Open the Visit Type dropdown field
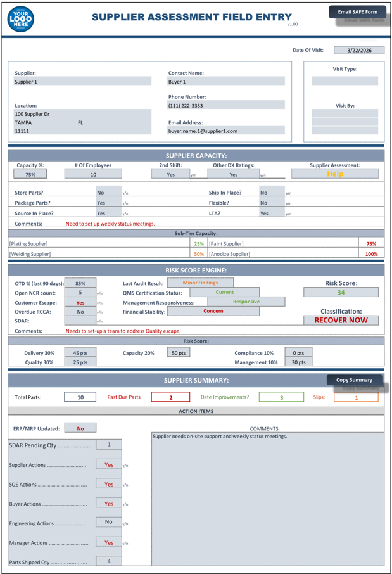Image resolution: width=392 pixels, height=574 pixels. pos(345,81)
